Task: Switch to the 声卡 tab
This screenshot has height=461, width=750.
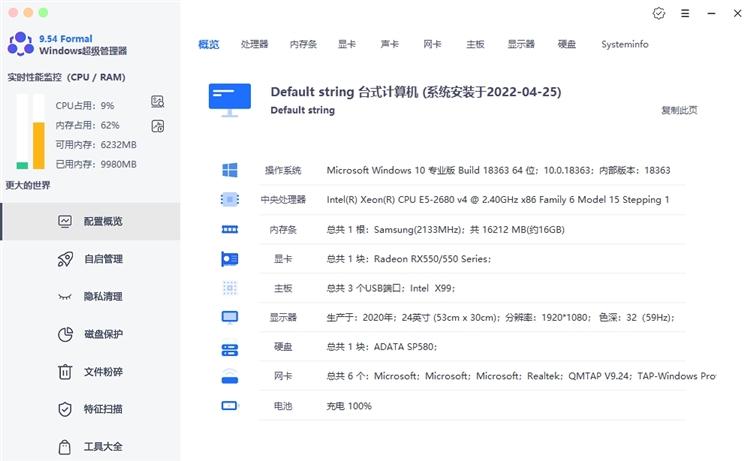Action: coord(389,44)
